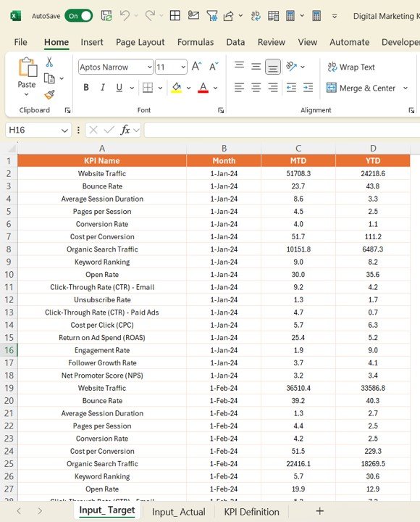
Task: Select the Cut scissors icon
Action: pos(49,62)
